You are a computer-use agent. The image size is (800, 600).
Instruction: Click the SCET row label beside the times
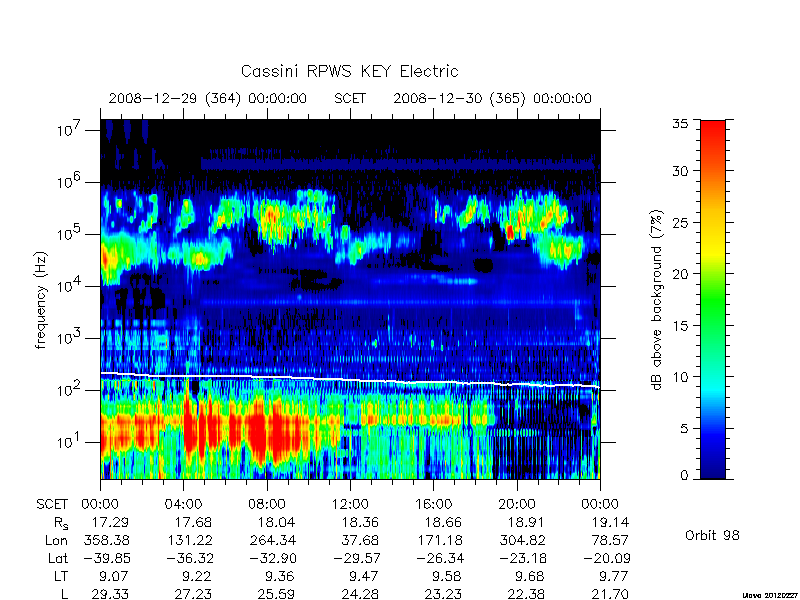click(52, 504)
